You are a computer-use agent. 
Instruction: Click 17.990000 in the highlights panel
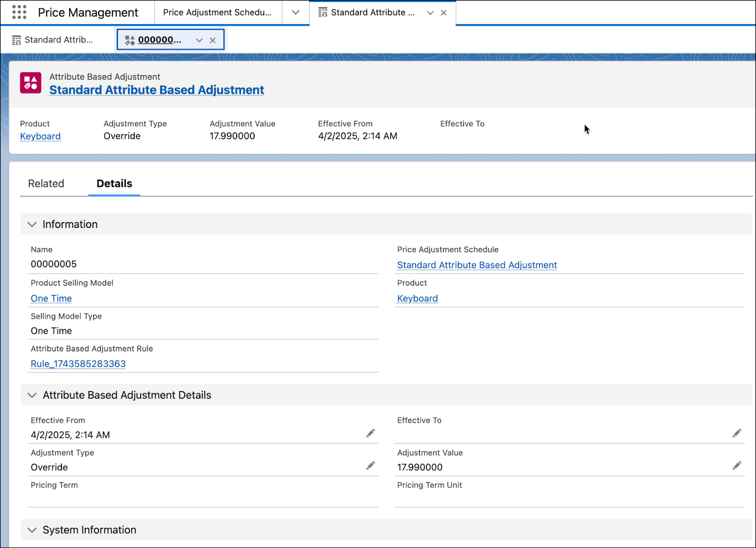pos(232,136)
